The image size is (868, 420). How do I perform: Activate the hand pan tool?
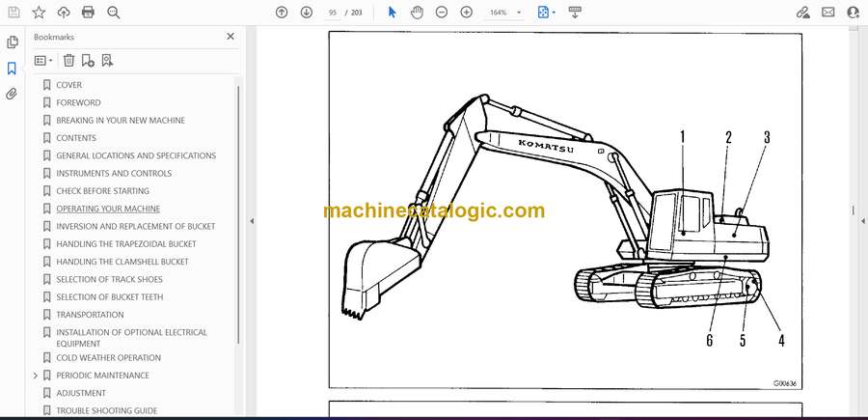click(x=417, y=13)
